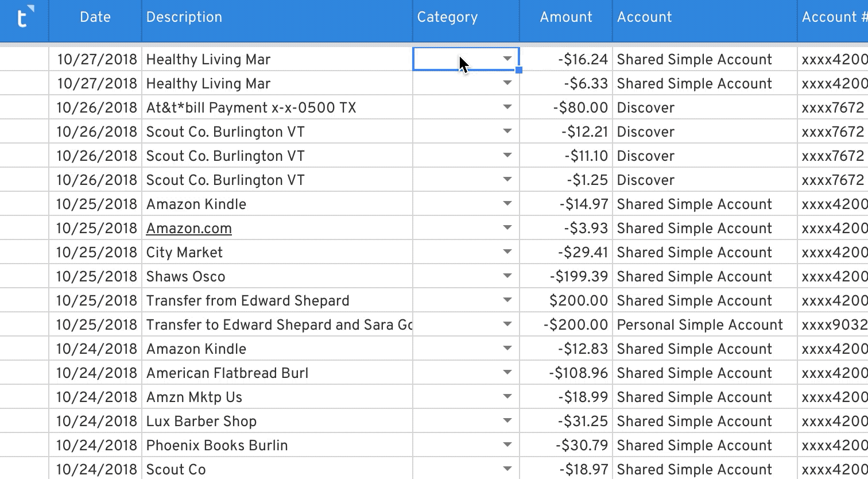Click Transfer to Edward Shepard and Sara cell
The image size is (868, 479).
[277, 325]
